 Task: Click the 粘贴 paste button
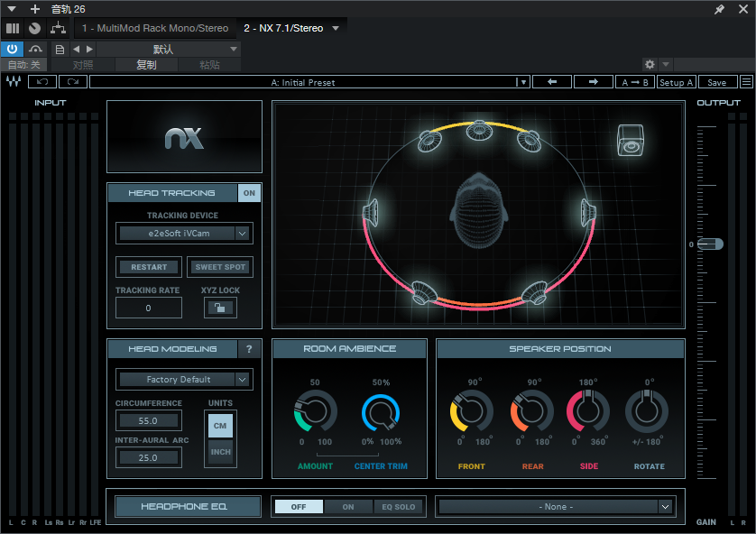point(209,65)
